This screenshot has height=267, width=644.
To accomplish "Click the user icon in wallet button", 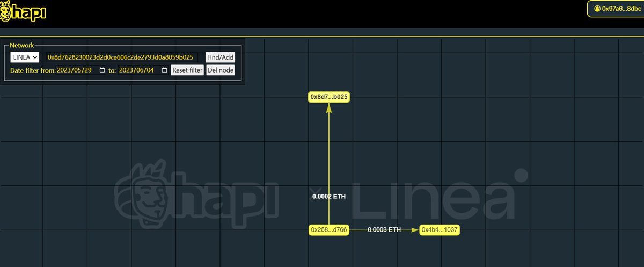I will point(597,9).
